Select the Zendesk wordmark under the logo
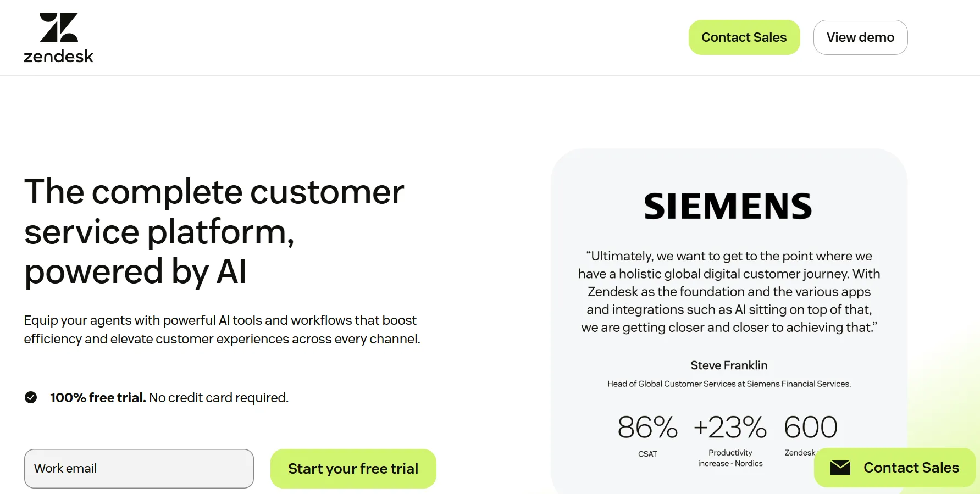Viewport: 980px width, 494px height. [x=58, y=55]
